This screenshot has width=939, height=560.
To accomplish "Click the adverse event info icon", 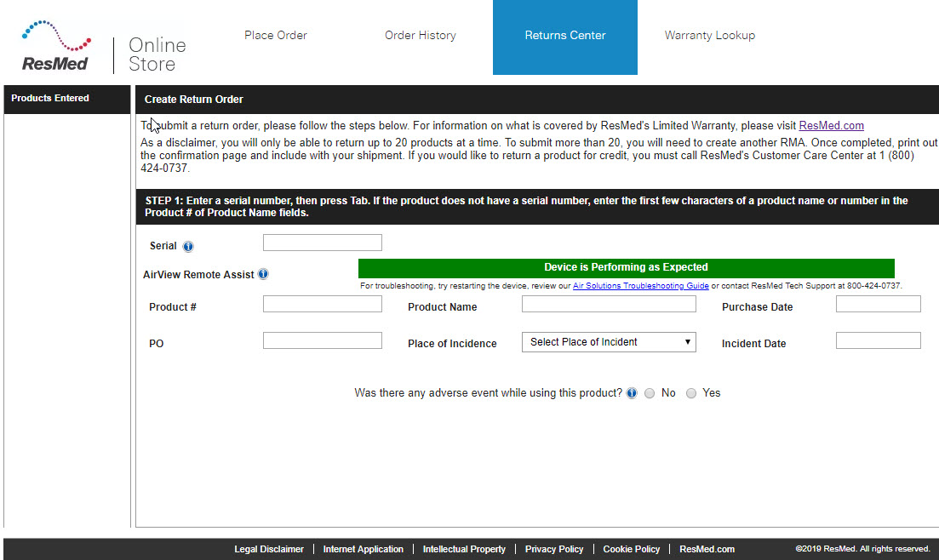I will pos(632,393).
